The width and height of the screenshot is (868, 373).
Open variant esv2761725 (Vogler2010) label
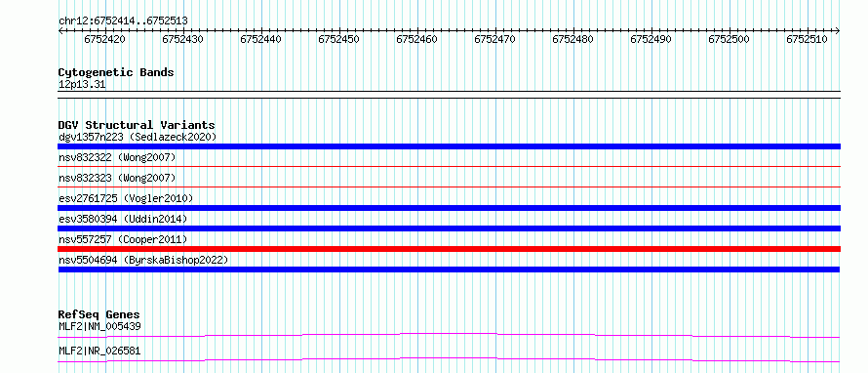pyautogui.click(x=126, y=198)
